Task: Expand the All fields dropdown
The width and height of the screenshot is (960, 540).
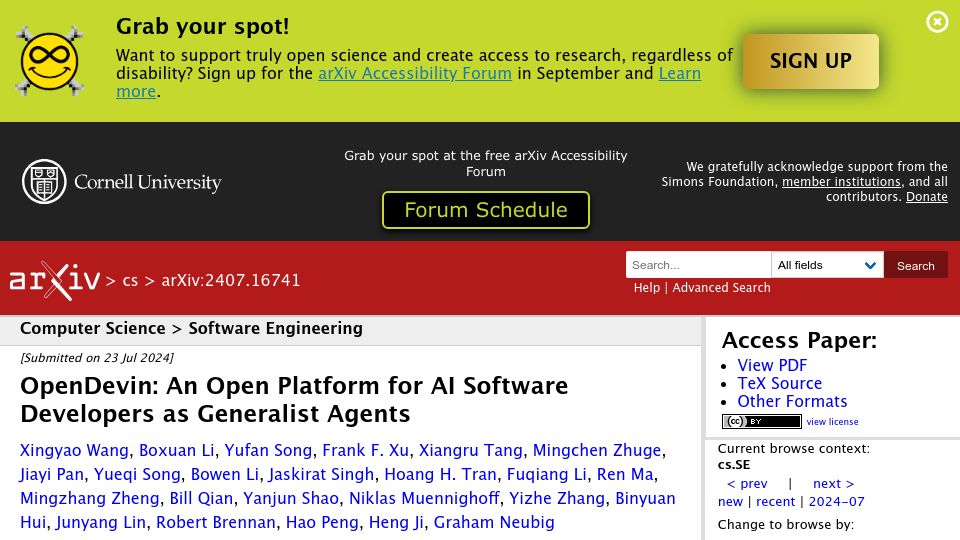Action: pos(827,265)
